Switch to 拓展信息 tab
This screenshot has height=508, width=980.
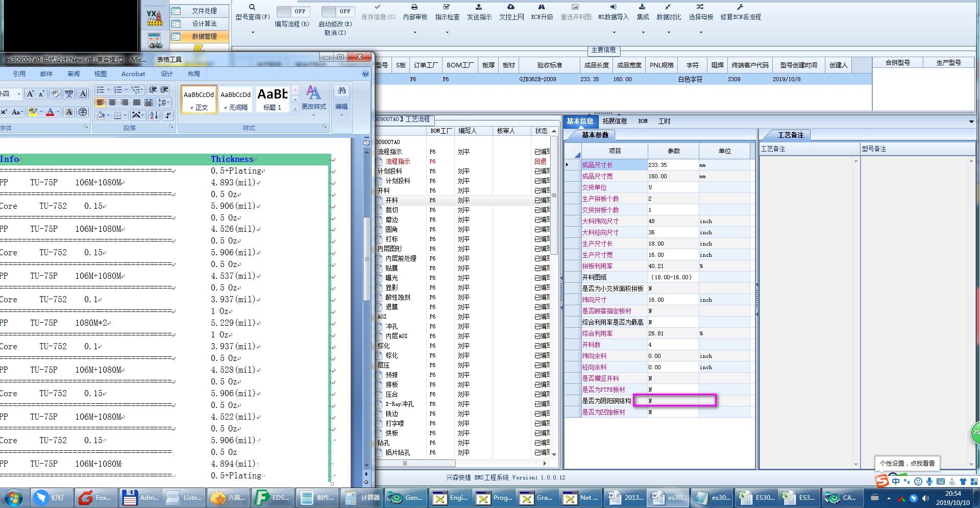click(x=614, y=121)
